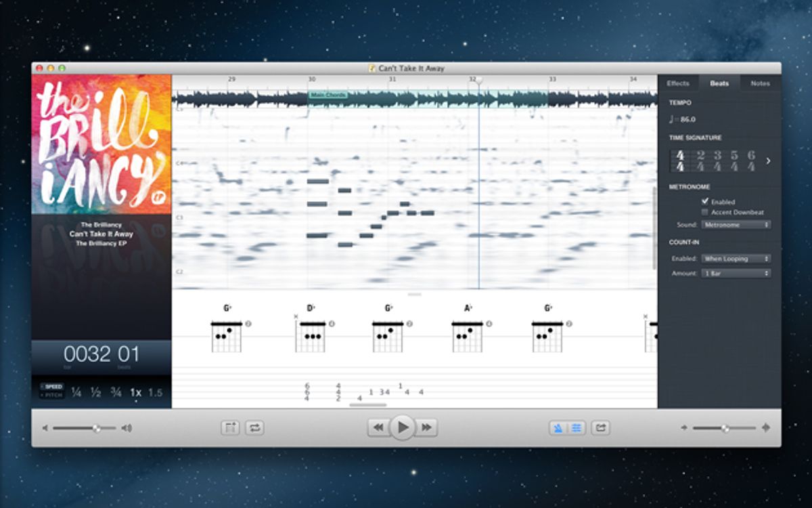Open the metronome Sound dropdown
This screenshot has width=812, height=508.
(736, 224)
